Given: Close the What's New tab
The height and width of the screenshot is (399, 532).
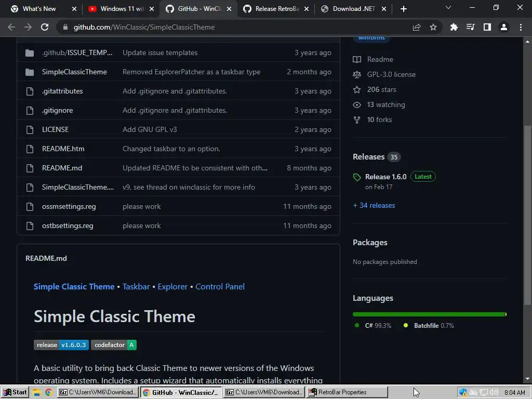Looking at the screenshot, I should click(74, 9).
